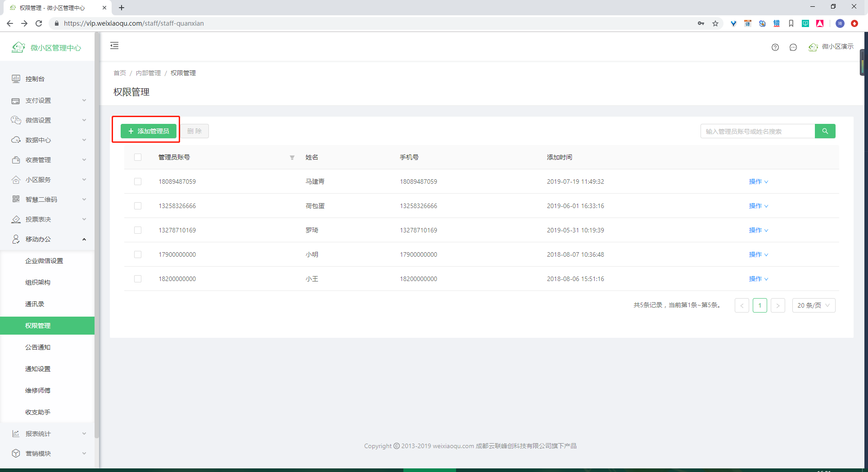The height and width of the screenshot is (472, 868).
Task: Click the Adobe Acrobat extension icon
Action: pos(820,23)
